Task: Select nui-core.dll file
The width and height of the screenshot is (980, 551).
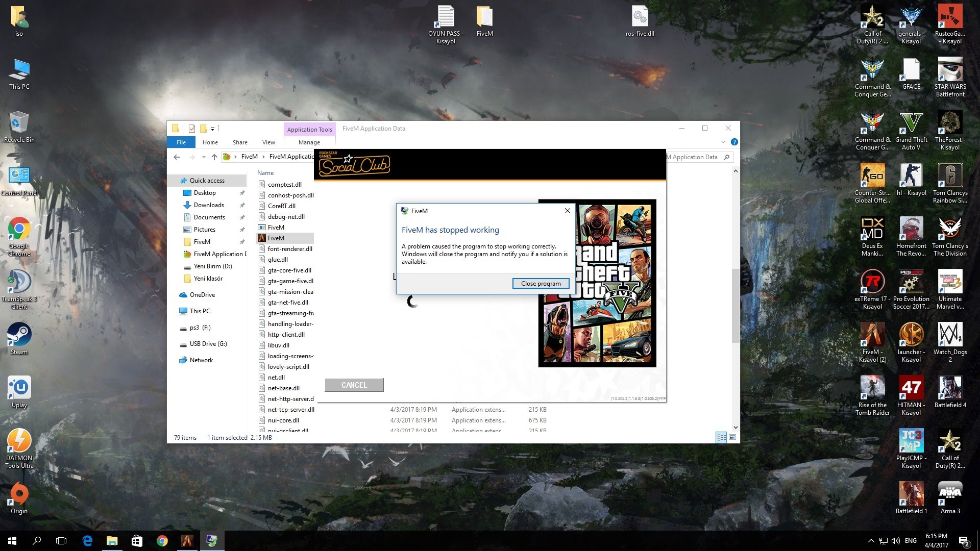Action: 283,420
